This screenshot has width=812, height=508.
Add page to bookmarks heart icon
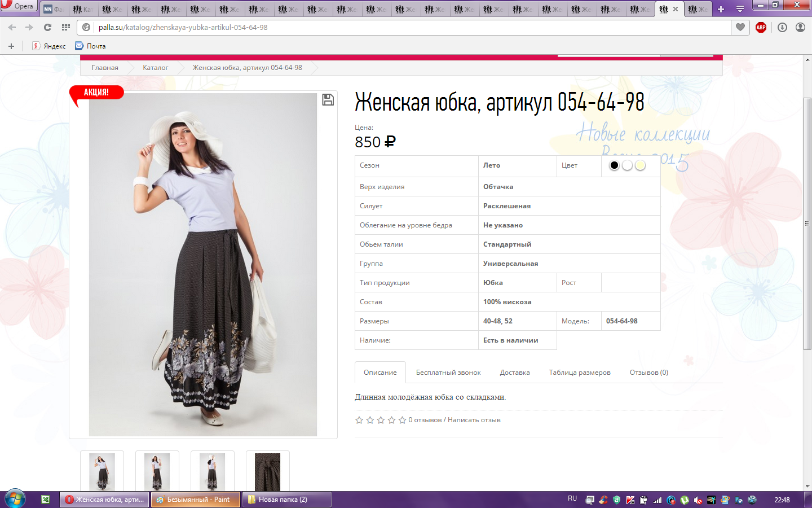(740, 27)
